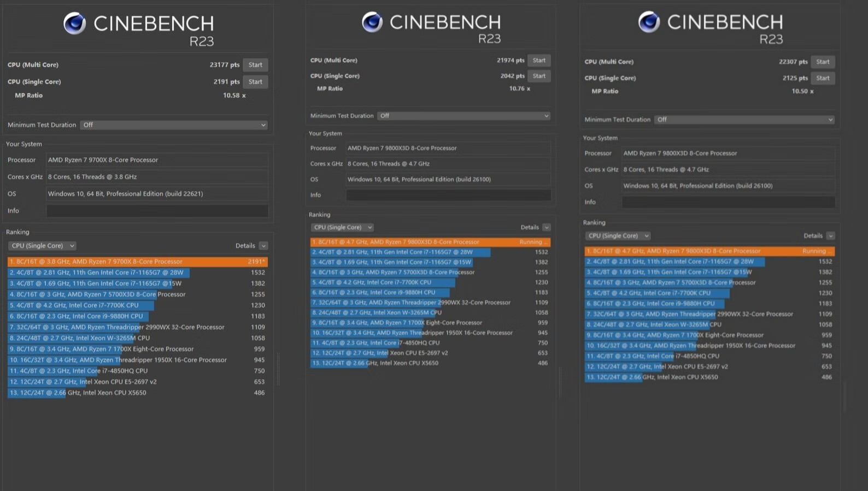868x491 pixels.
Task: Expand Details arrow in 9700X window
Action: [x=263, y=246]
